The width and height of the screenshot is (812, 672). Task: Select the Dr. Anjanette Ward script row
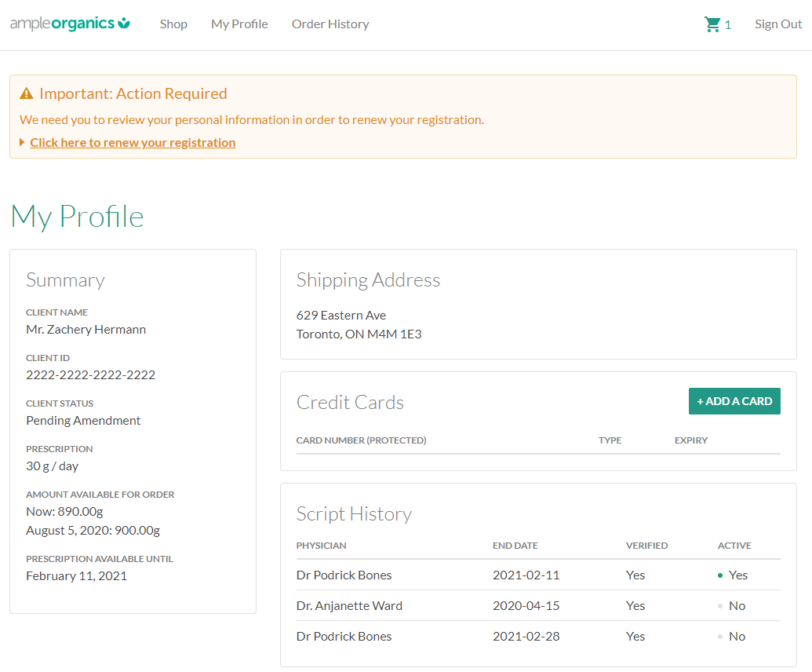[349, 606]
